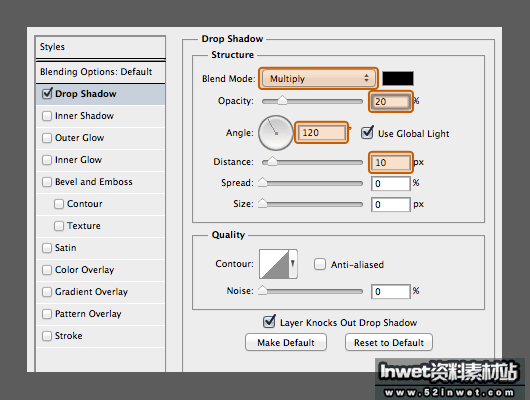Expand the Contour picker arrow

pyautogui.click(x=293, y=264)
